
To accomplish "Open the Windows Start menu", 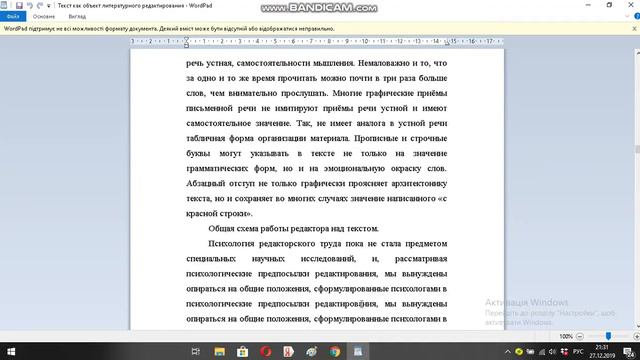I will click(11, 351).
